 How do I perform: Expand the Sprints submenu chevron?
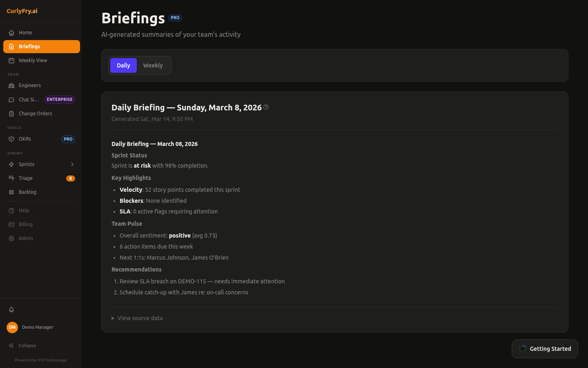tap(72, 164)
